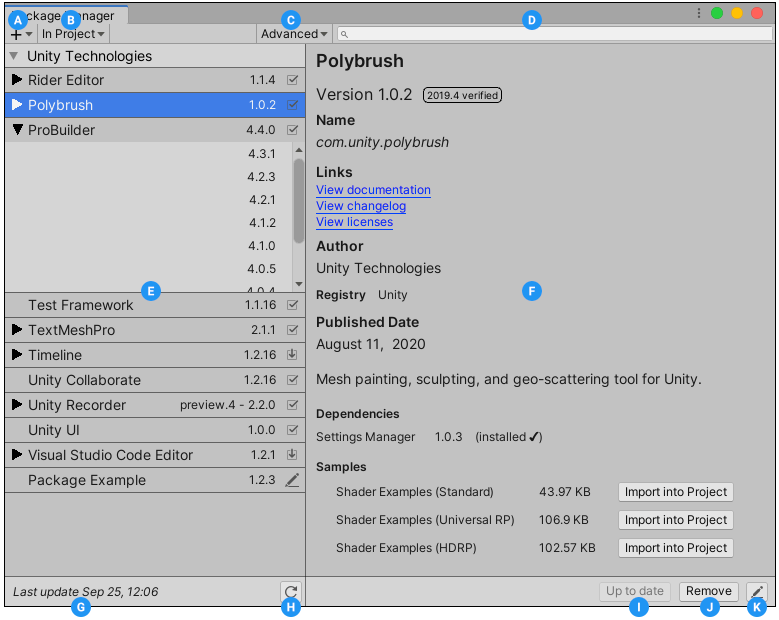The height and width of the screenshot is (620, 779).
Task: Open the Advanced dropdown menu
Action: click(294, 34)
